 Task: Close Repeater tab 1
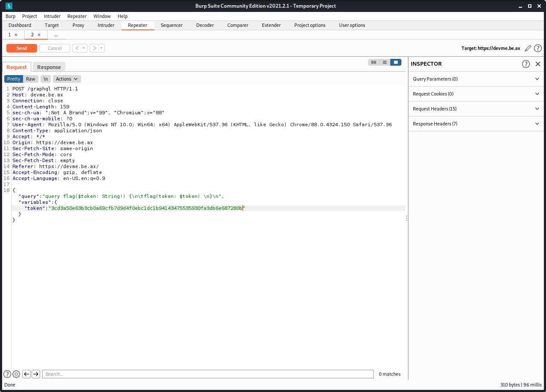point(16,35)
